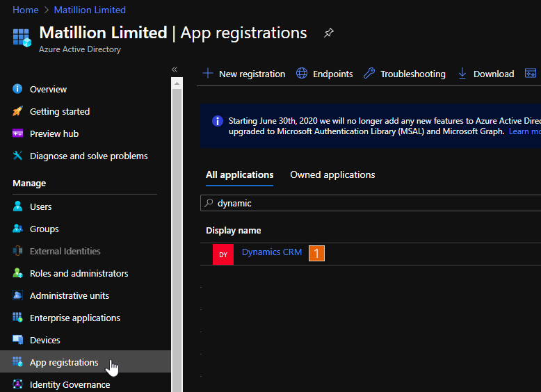This screenshot has width=541, height=392.
Task: Click the globe icon beside Endpoints
Action: click(x=302, y=74)
